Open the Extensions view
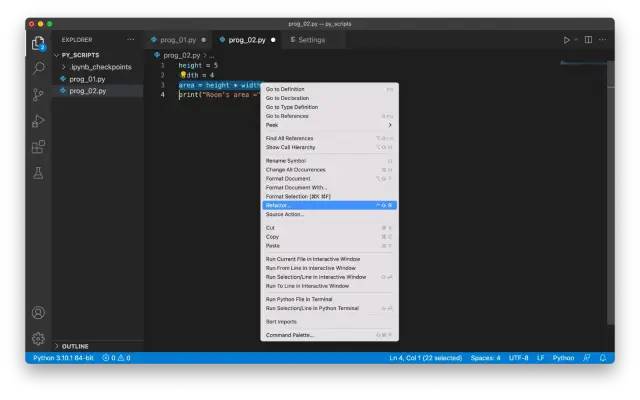Screen dimensions: 640x400 (38, 147)
